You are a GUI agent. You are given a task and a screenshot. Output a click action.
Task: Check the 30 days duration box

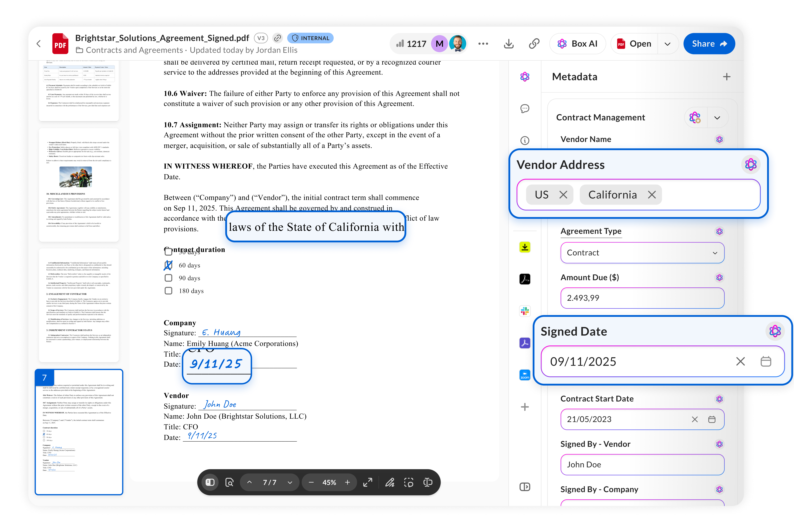[x=168, y=252]
